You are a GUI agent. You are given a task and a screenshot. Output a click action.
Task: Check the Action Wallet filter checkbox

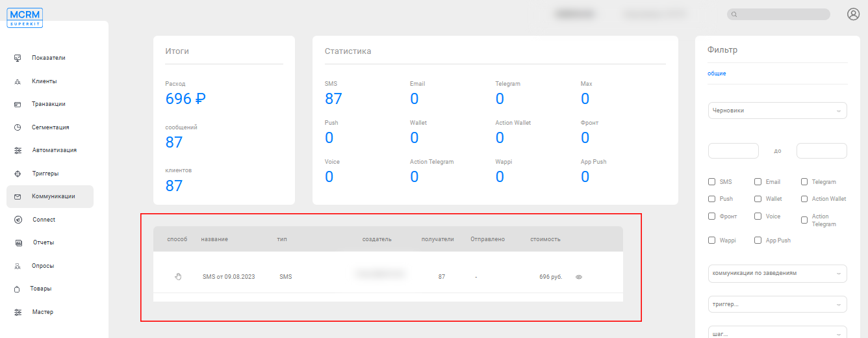(804, 199)
